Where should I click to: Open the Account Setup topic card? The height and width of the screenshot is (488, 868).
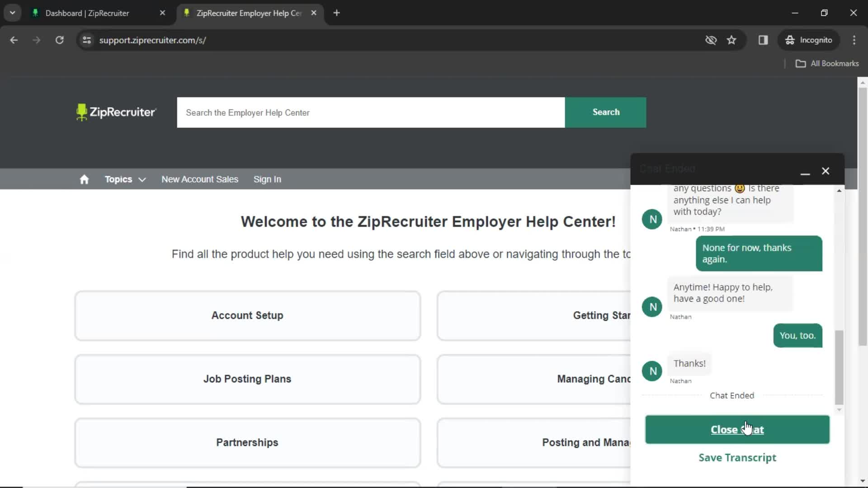248,315
